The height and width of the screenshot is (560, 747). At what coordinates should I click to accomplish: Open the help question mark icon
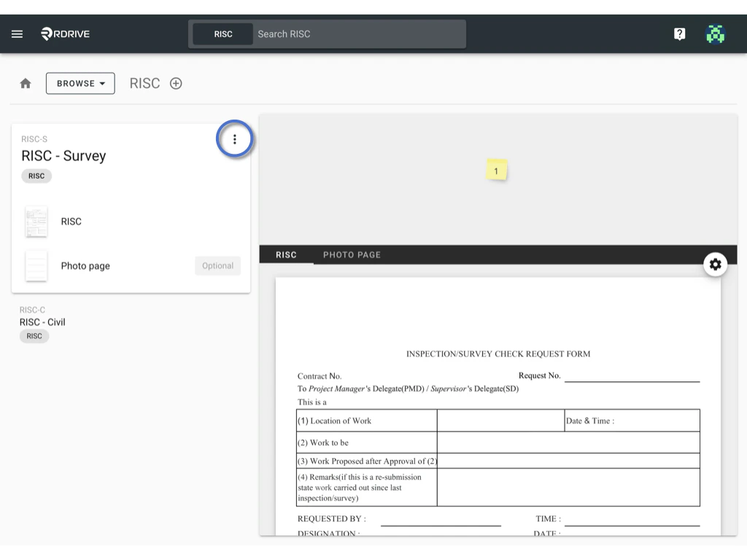(x=679, y=34)
